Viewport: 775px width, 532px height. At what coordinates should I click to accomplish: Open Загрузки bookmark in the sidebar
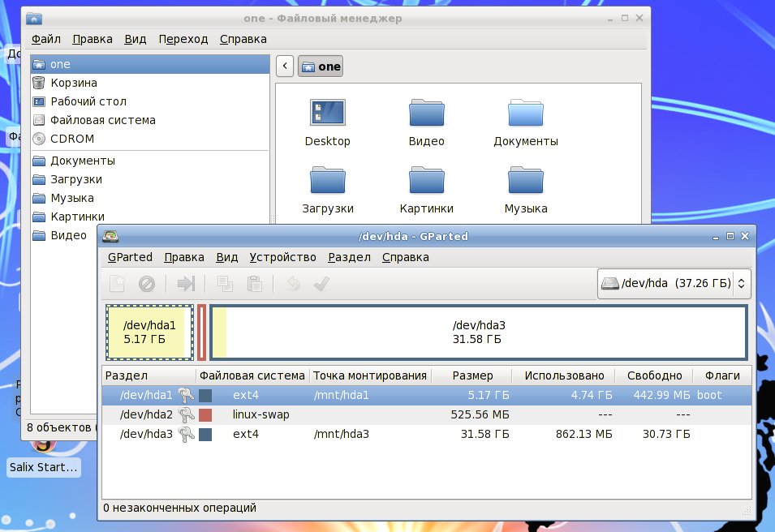tap(150, 179)
